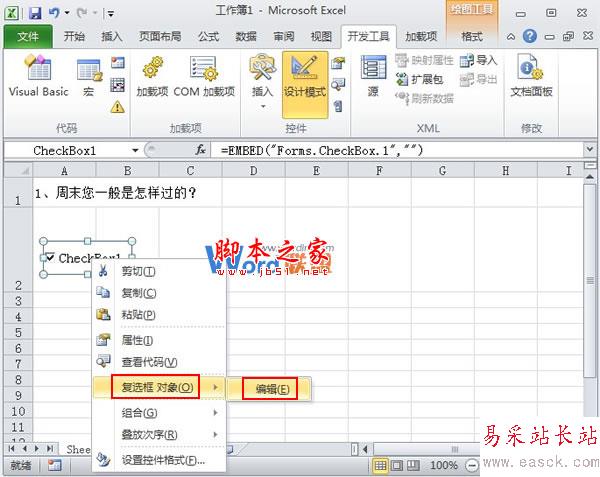Click the 100% zoom level

pos(443,466)
